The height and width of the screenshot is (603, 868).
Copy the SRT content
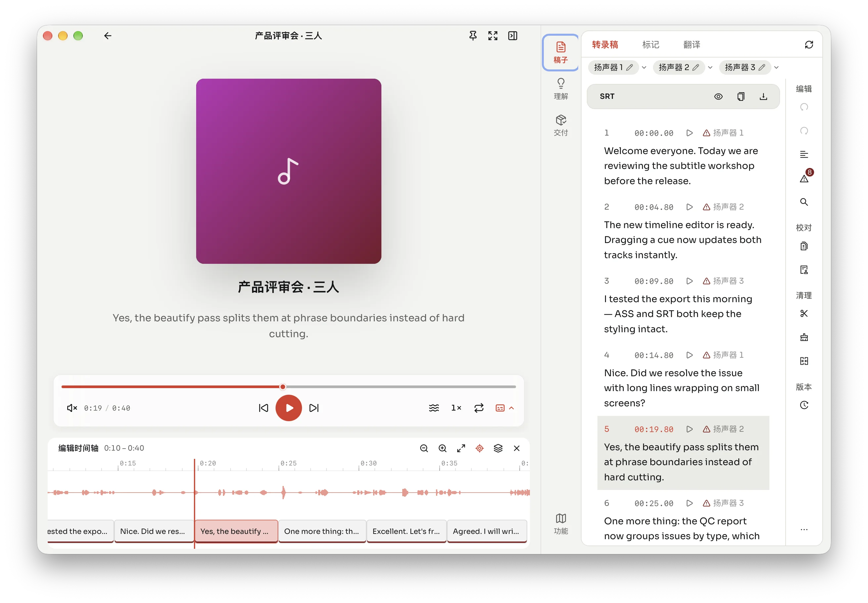pyautogui.click(x=741, y=97)
